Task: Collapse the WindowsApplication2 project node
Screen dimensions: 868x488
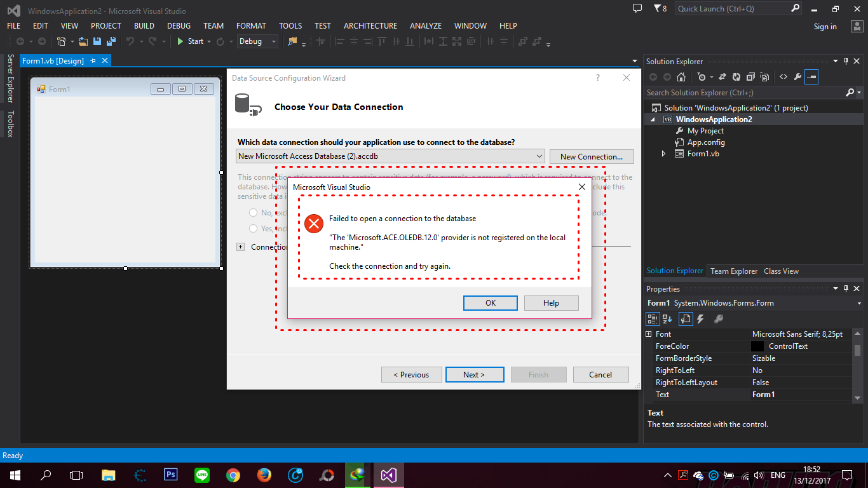Action: [653, 119]
